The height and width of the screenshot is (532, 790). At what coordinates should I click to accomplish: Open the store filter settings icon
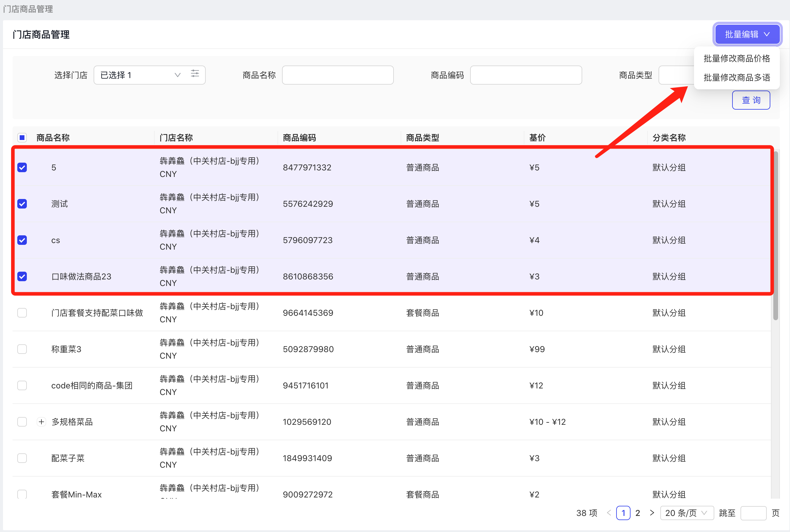click(x=195, y=74)
